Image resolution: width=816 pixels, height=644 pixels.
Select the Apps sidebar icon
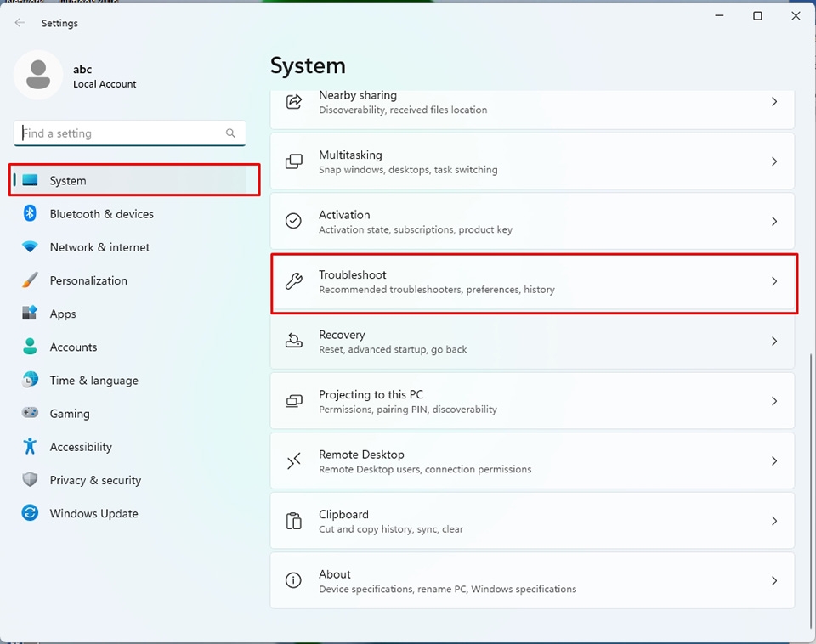click(29, 314)
